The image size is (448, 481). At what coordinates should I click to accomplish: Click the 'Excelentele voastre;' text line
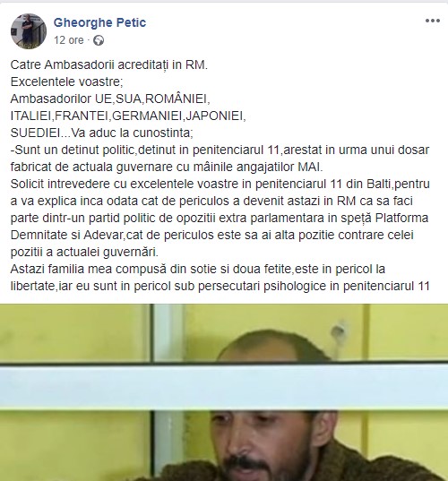66,82
